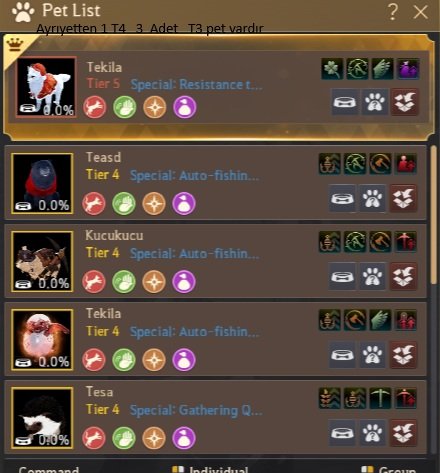Select Kucukucu cat portrait thumbnail
440x473 pixels.
click(42, 261)
